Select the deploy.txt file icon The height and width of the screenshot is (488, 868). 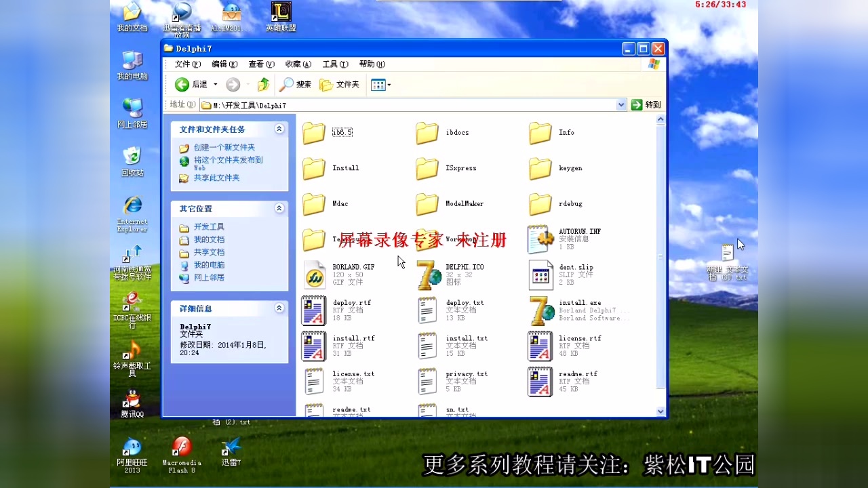(427, 310)
